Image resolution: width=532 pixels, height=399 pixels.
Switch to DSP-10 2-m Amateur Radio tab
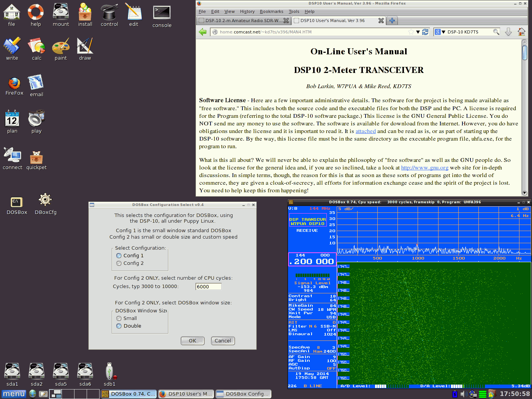click(244, 21)
